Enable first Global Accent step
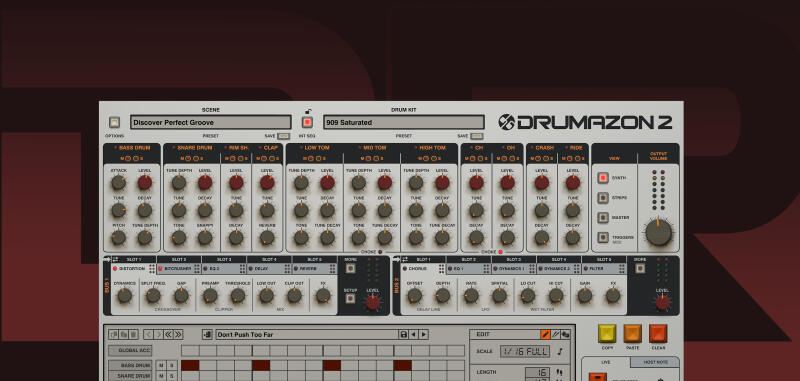This screenshot has height=381, width=800. [x=190, y=351]
